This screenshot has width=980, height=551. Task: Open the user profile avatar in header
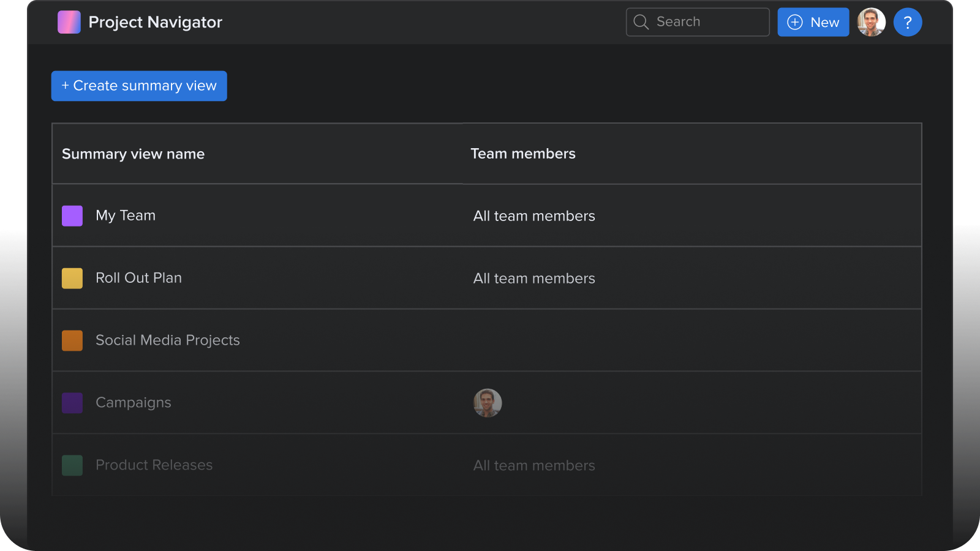tap(871, 23)
